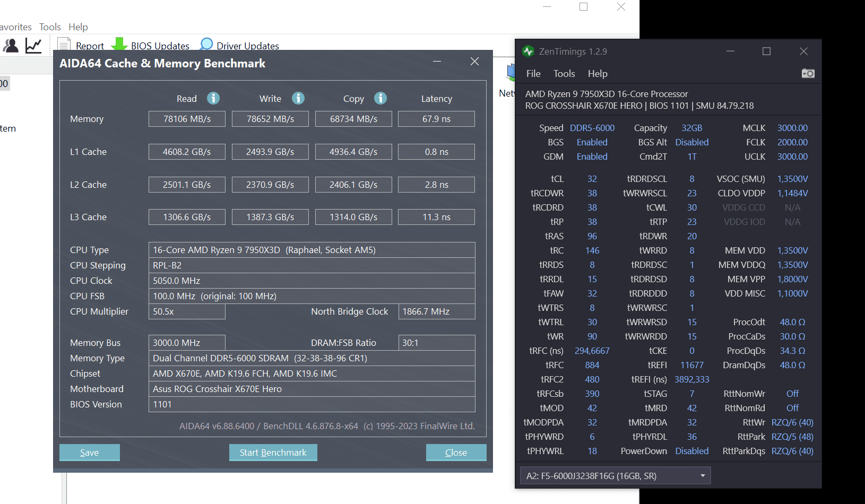Image resolution: width=865 pixels, height=504 pixels.
Task: Click the Start Benchmark button
Action: coord(273,453)
